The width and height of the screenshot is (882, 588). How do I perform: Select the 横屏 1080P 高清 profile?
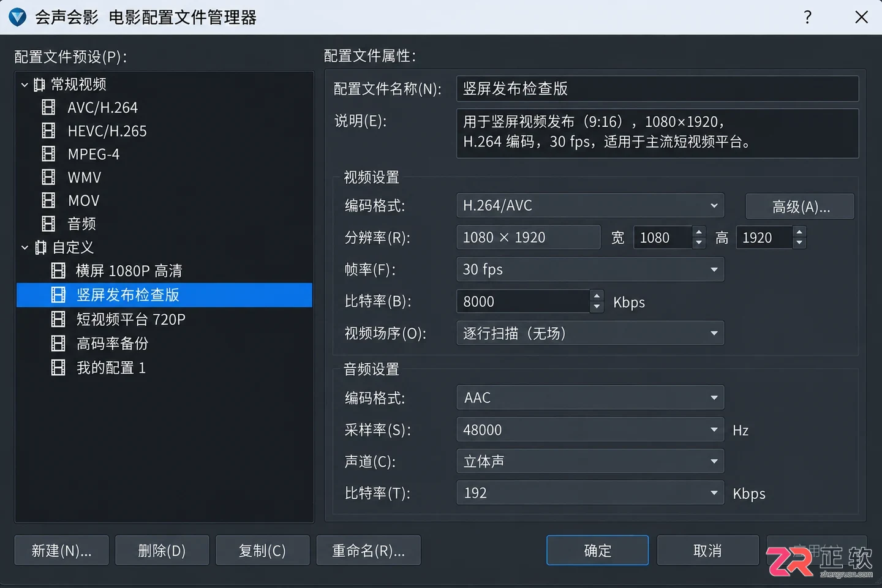click(129, 271)
